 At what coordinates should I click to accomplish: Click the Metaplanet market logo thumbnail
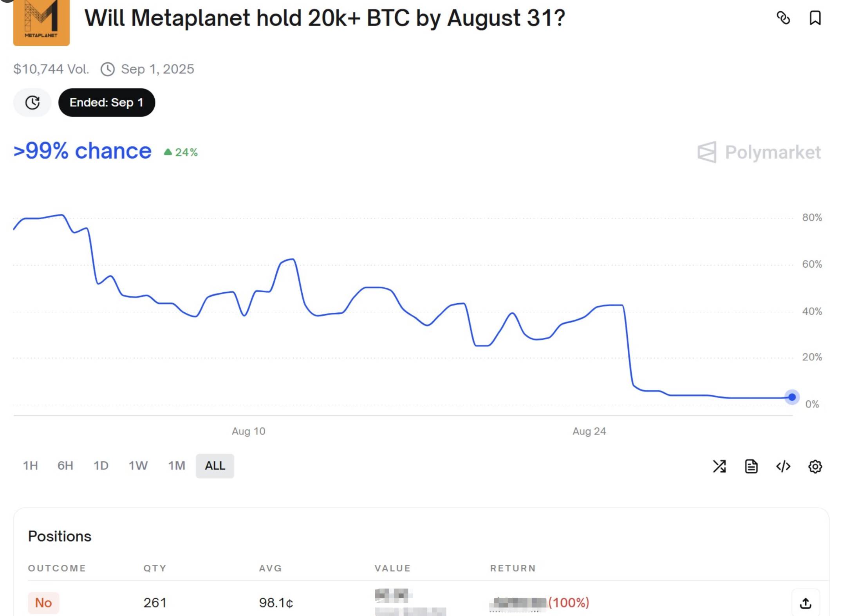[x=41, y=22]
